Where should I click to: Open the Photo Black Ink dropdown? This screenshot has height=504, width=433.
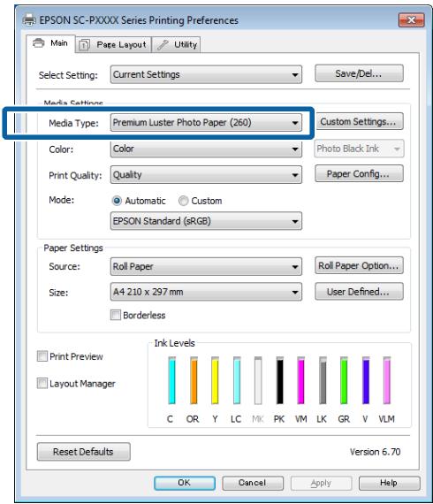click(x=359, y=149)
